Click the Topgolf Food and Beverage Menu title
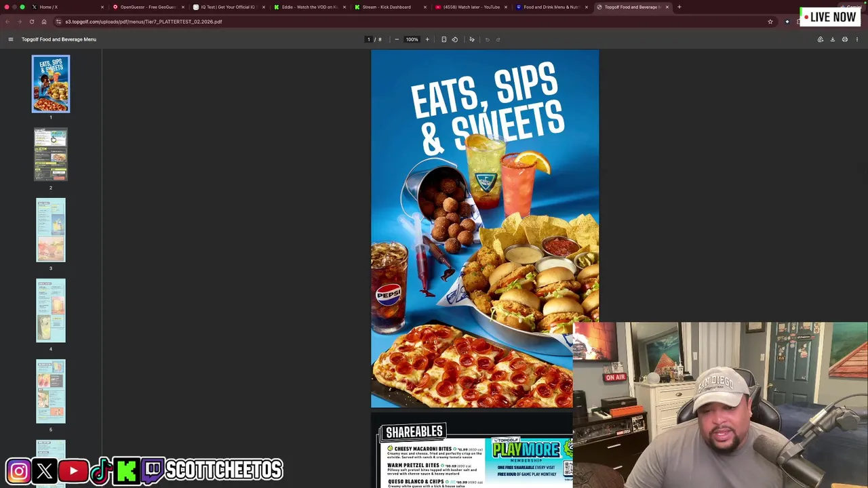 pos(59,39)
